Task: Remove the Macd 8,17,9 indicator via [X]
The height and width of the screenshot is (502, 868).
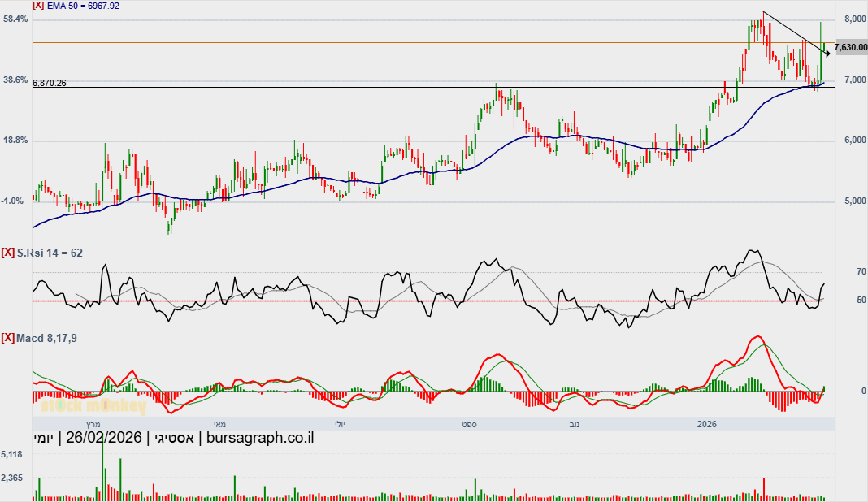Action: 8,338
